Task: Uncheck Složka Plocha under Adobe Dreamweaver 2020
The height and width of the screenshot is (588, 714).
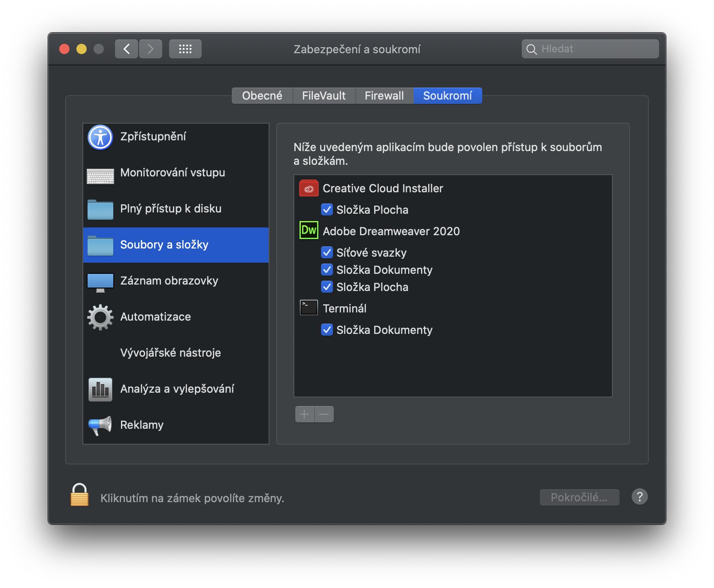Action: point(327,287)
